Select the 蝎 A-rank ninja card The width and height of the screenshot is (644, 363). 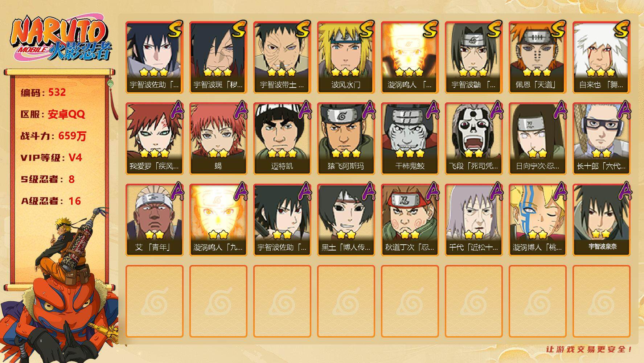218,139
